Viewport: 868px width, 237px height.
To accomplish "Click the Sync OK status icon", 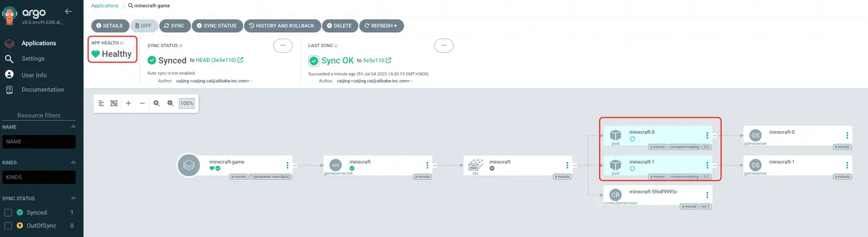I will coord(314,60).
